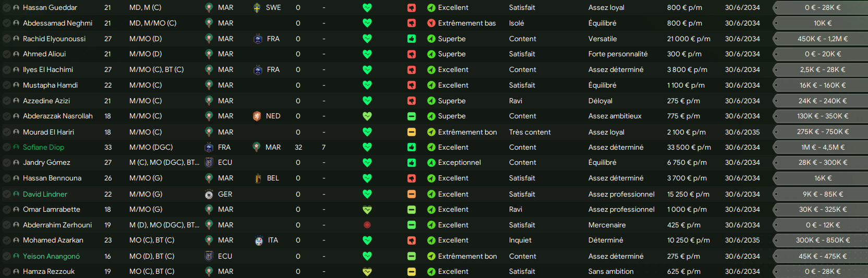Open Mourad El Hariri's player profile
868x278 pixels.
pos(49,132)
